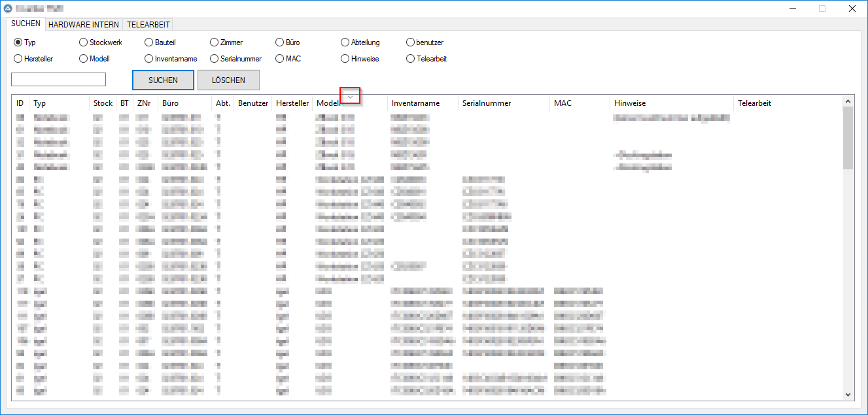Sort by the Hinweise column header
This screenshot has height=415, width=868.
pos(629,103)
